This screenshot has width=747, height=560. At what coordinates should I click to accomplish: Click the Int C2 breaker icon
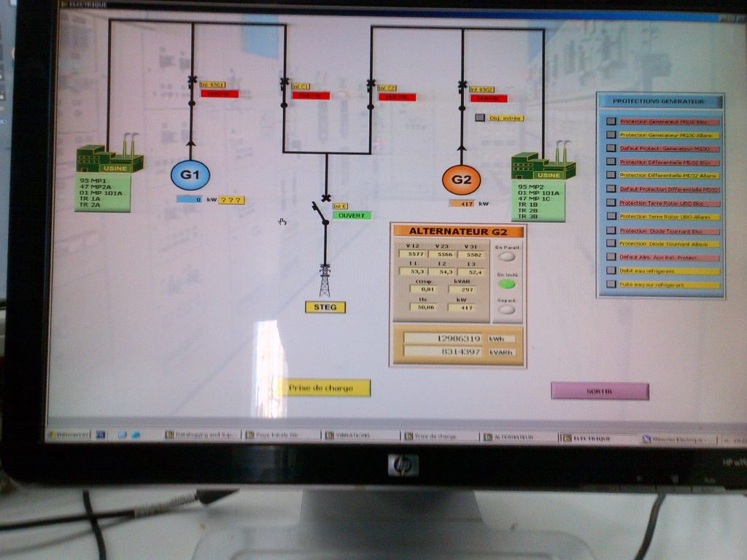(x=372, y=82)
